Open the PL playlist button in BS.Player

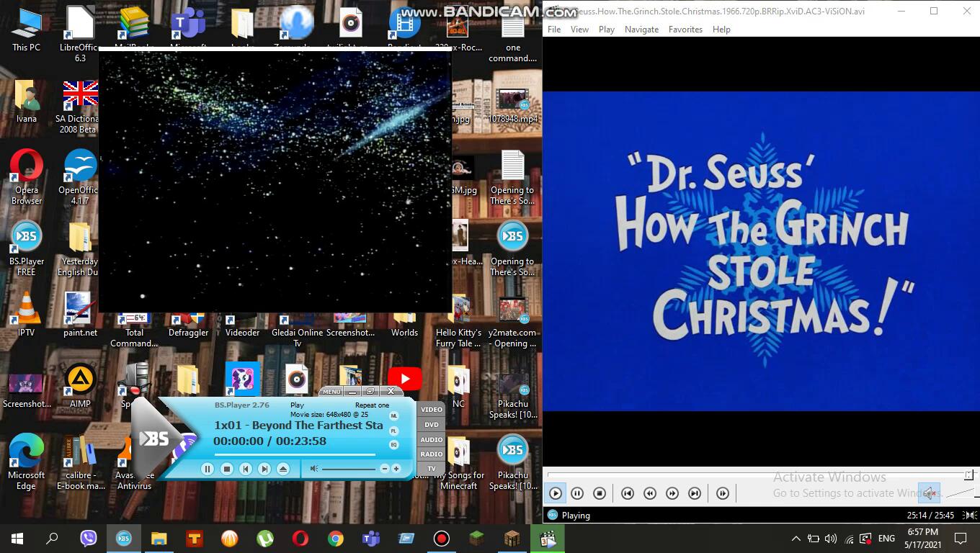click(393, 431)
